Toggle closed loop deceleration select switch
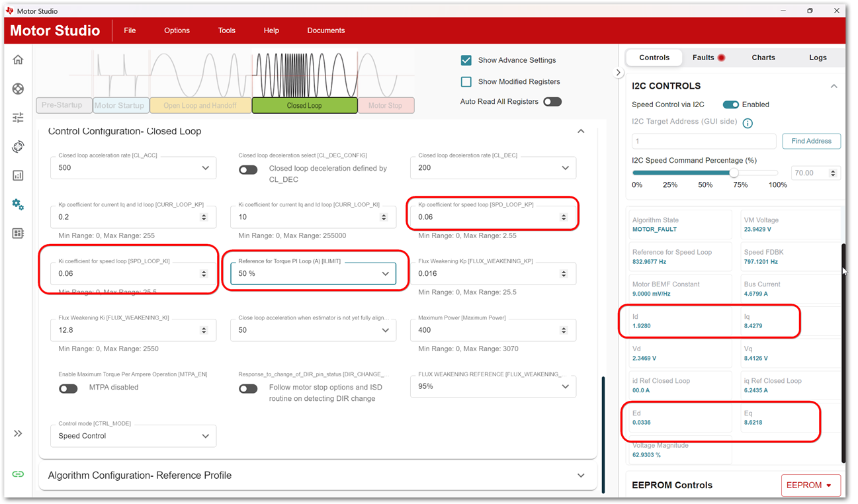The image size is (858, 504). [248, 170]
